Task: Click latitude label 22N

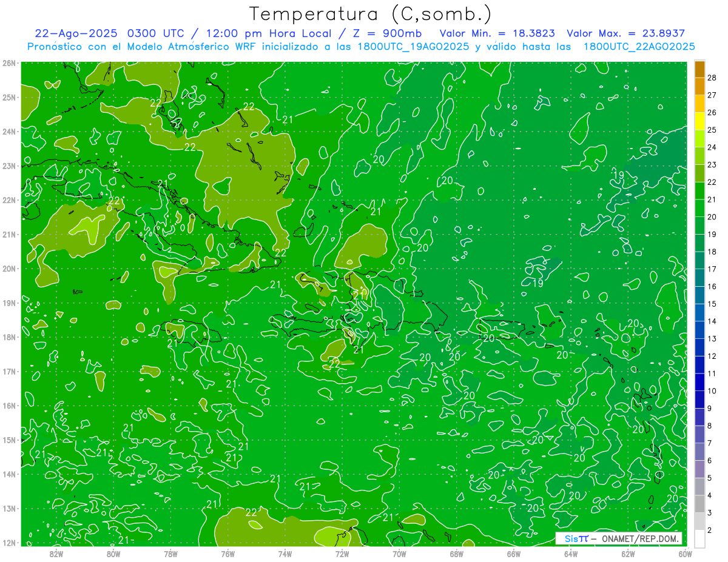Action: pyautogui.click(x=8, y=200)
